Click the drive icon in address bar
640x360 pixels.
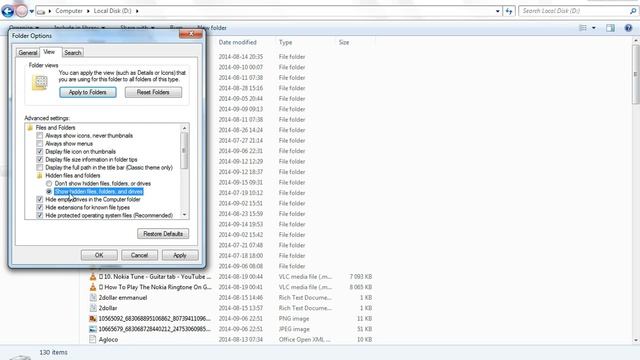click(41, 11)
